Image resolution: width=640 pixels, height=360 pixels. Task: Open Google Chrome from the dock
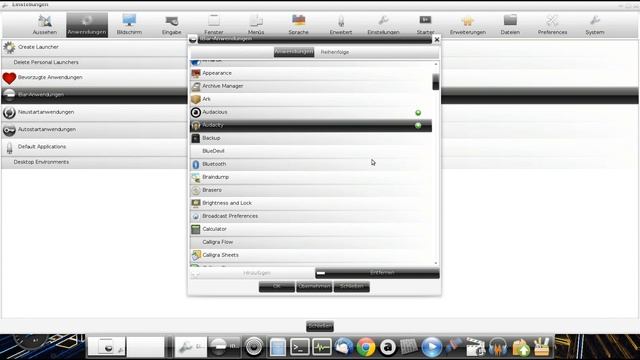pyautogui.click(x=366, y=347)
